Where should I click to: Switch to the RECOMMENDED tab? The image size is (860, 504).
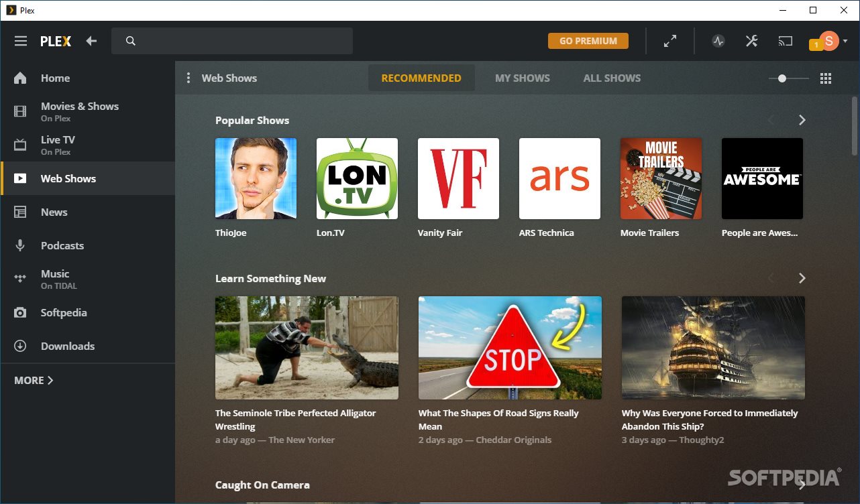click(x=421, y=78)
